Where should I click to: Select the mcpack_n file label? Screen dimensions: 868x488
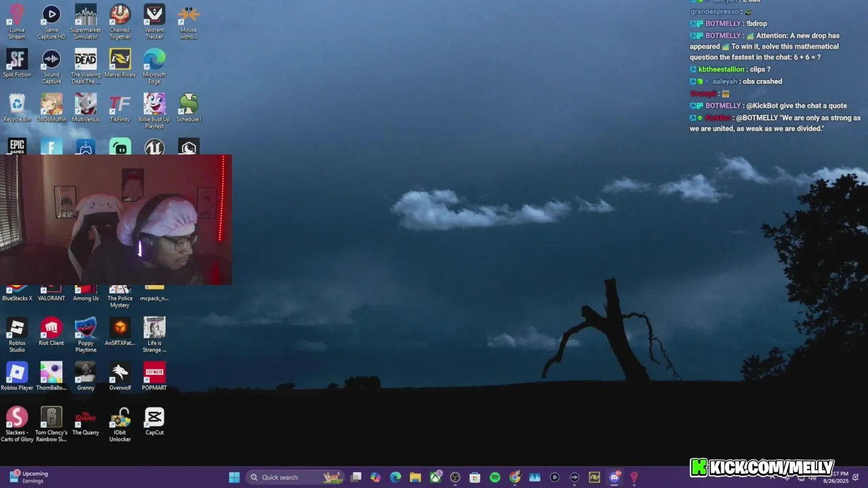point(154,298)
